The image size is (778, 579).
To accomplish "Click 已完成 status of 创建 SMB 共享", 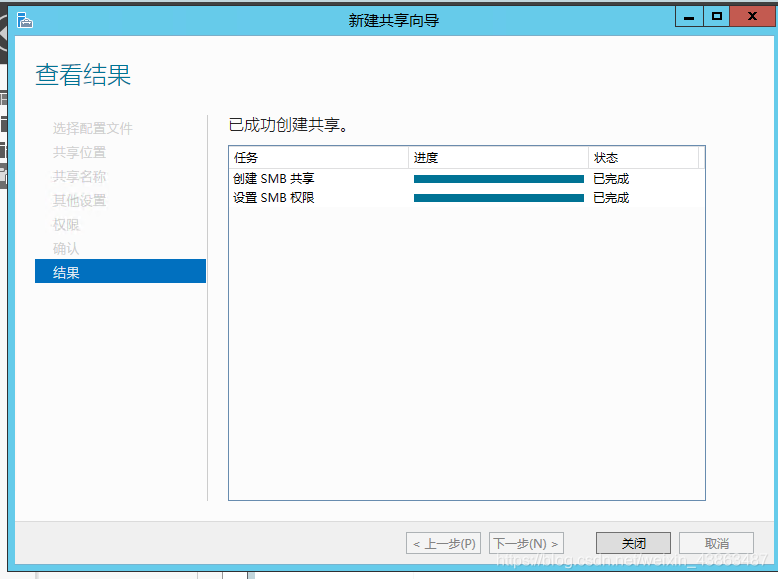I will pyautogui.click(x=611, y=179).
